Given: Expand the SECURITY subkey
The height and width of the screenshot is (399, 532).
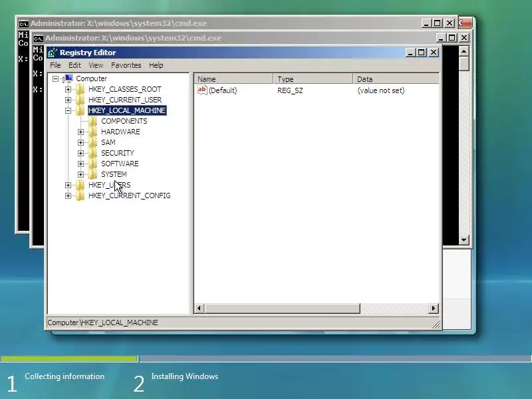Looking at the screenshot, I should [80, 153].
